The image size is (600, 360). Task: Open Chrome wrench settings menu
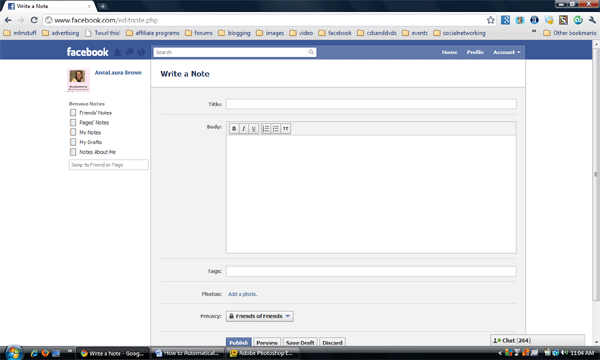pos(592,20)
